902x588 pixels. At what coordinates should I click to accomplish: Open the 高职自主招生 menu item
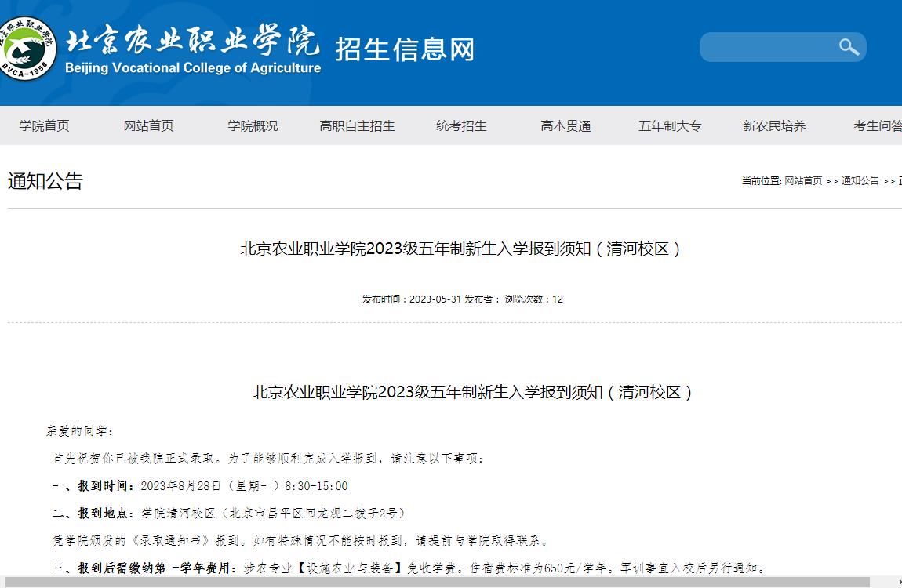click(x=357, y=126)
